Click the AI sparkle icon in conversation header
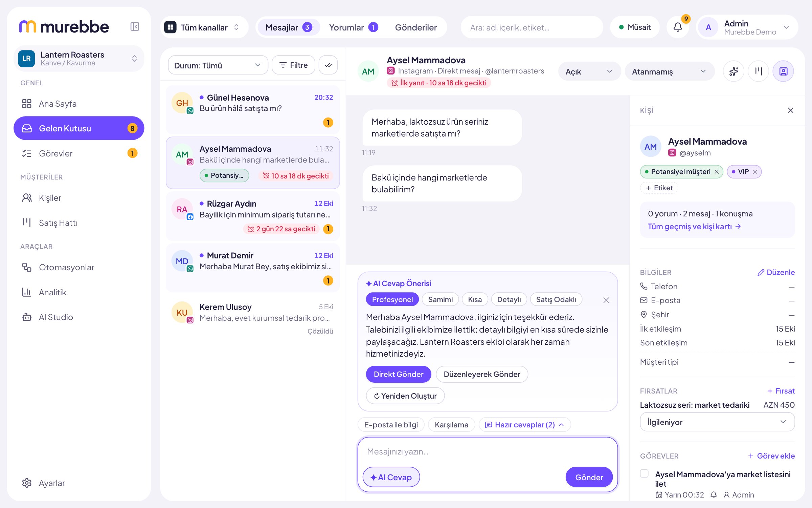Screen dimensions: 812x508 (734, 71)
